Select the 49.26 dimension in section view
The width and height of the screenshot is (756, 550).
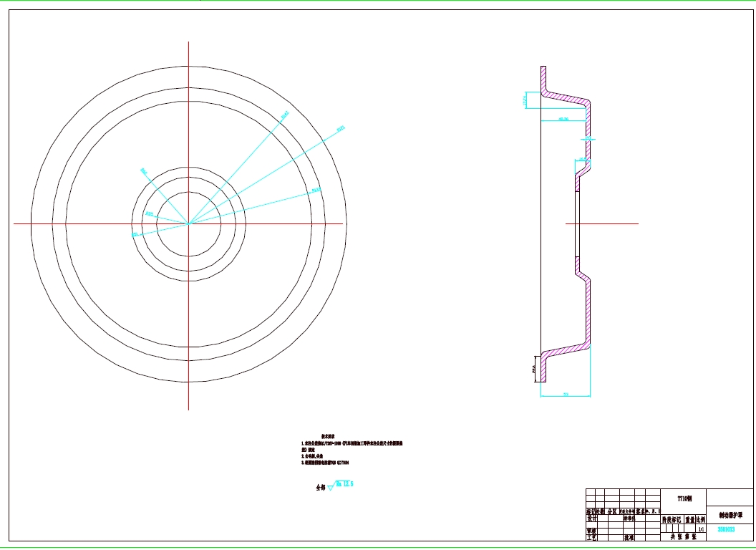pyautogui.click(x=563, y=119)
